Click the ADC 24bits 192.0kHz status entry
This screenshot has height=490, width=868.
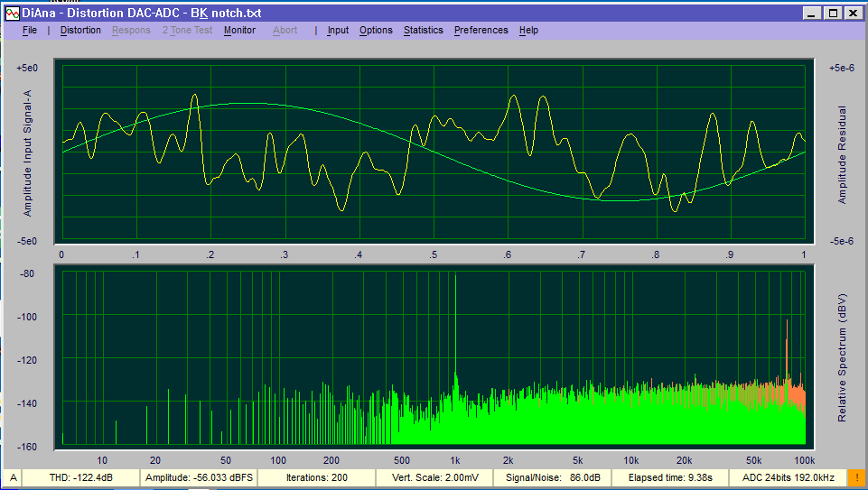point(789,478)
